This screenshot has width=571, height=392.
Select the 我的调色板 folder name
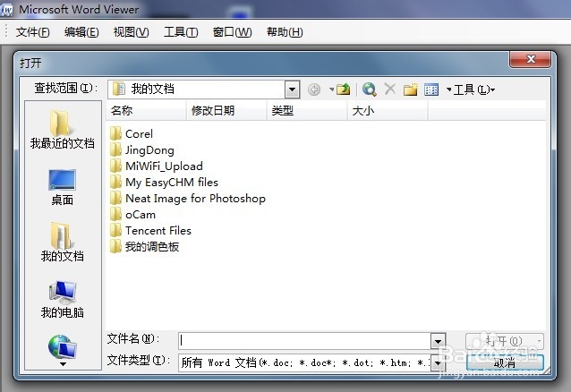click(152, 247)
